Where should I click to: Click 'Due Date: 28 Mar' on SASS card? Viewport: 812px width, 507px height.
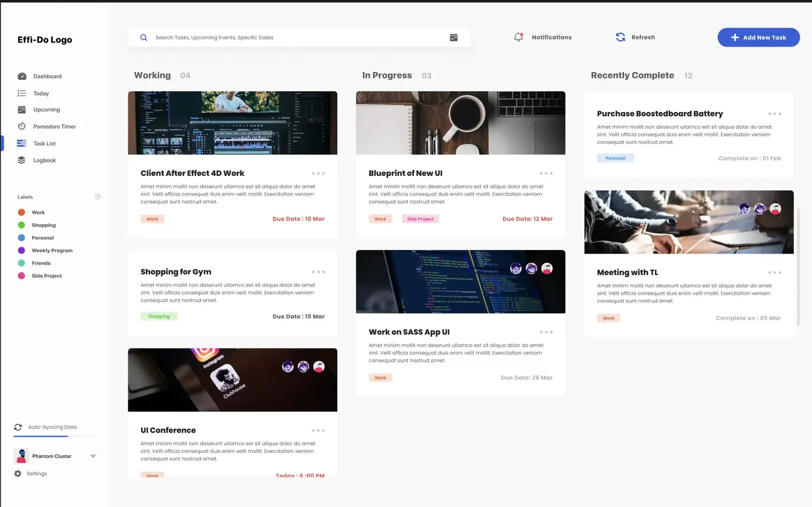click(x=527, y=378)
